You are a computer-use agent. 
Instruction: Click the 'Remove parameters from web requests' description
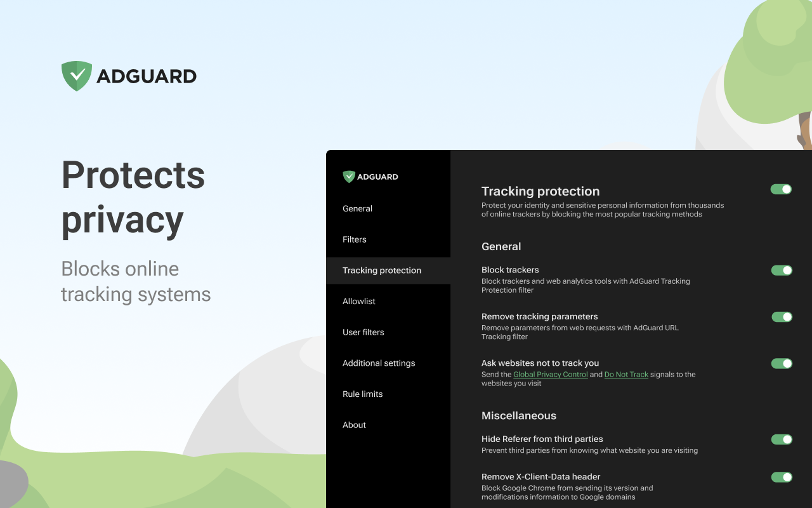pyautogui.click(x=580, y=332)
